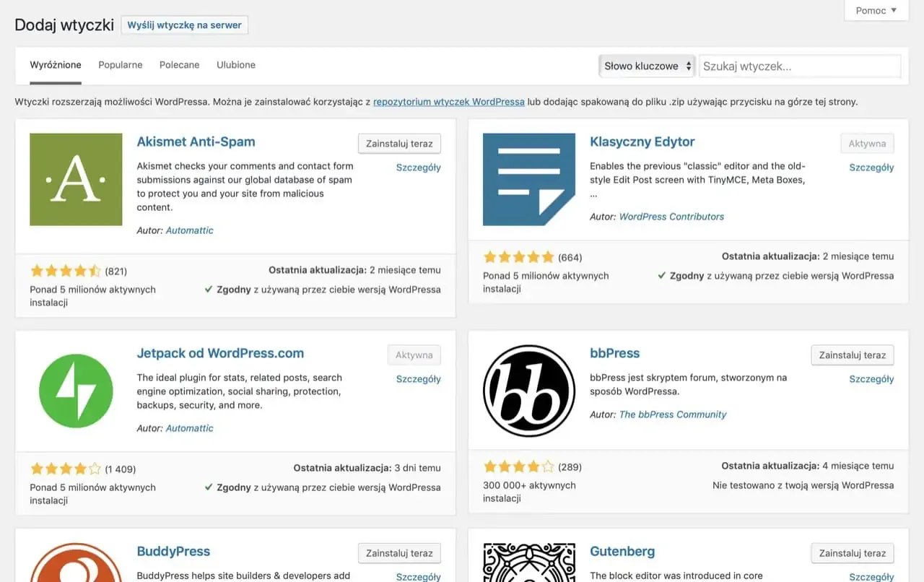
Task: Click the bbPress star rating
Action: pyautogui.click(x=518, y=466)
